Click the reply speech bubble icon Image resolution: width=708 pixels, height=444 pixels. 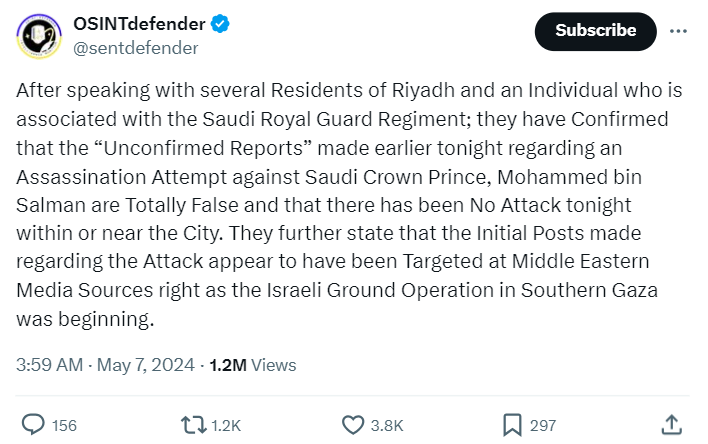(x=33, y=425)
